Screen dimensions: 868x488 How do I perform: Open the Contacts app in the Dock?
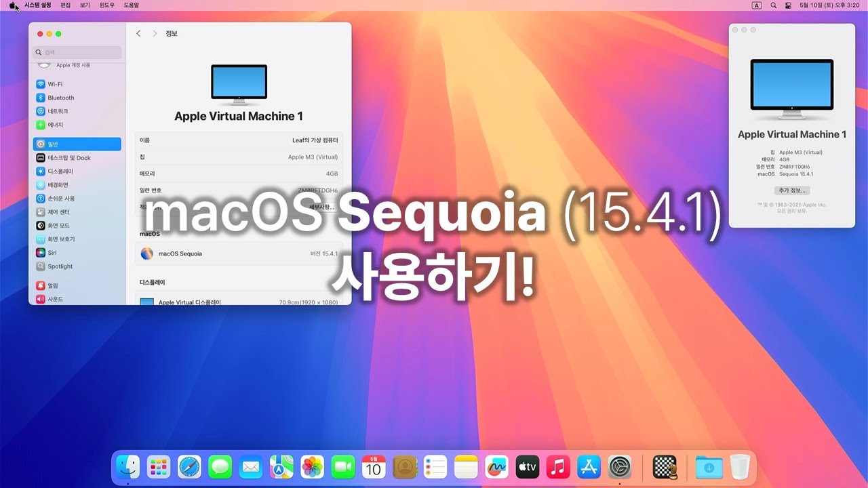[x=405, y=467]
